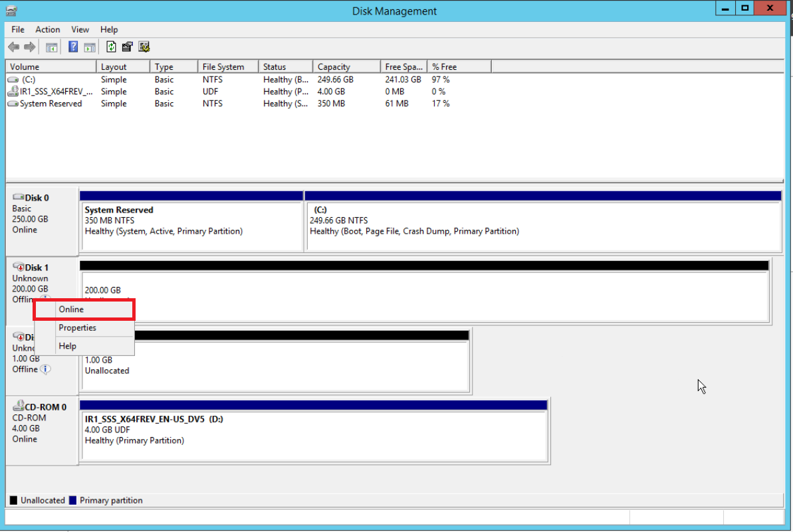The width and height of the screenshot is (793, 532).
Task: Toggle the Show/Hide Console Tree icon
Action: click(51, 47)
